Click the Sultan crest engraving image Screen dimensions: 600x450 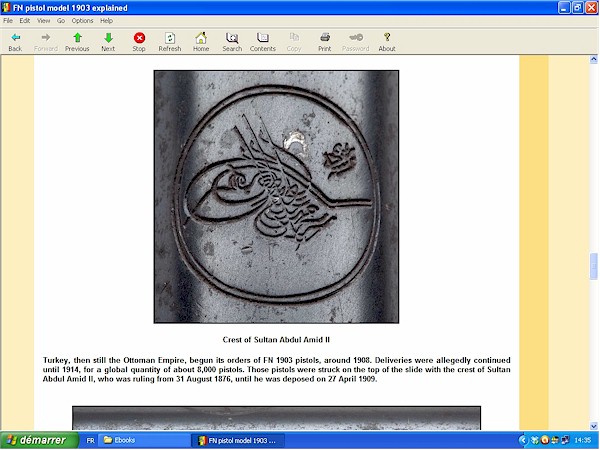click(x=276, y=197)
